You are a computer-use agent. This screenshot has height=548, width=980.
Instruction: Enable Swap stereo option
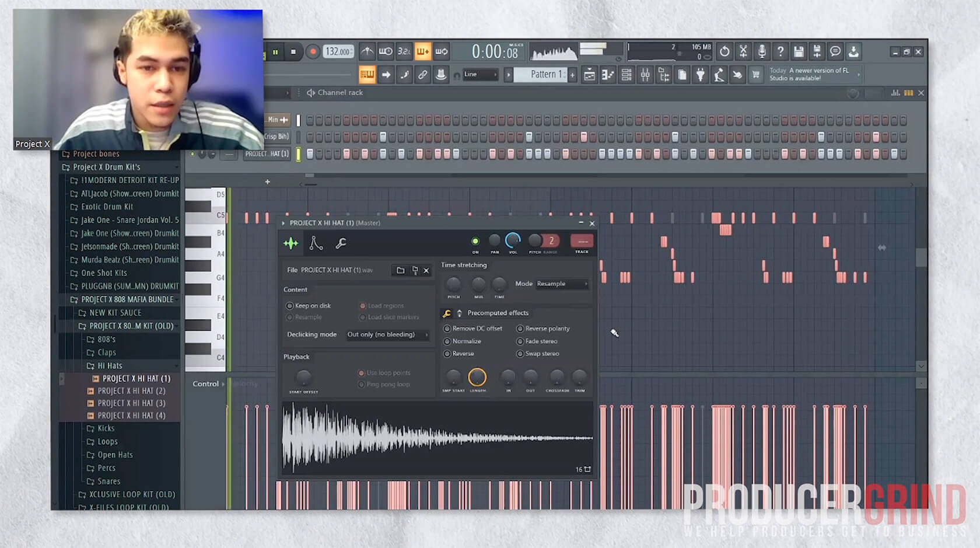pyautogui.click(x=538, y=354)
